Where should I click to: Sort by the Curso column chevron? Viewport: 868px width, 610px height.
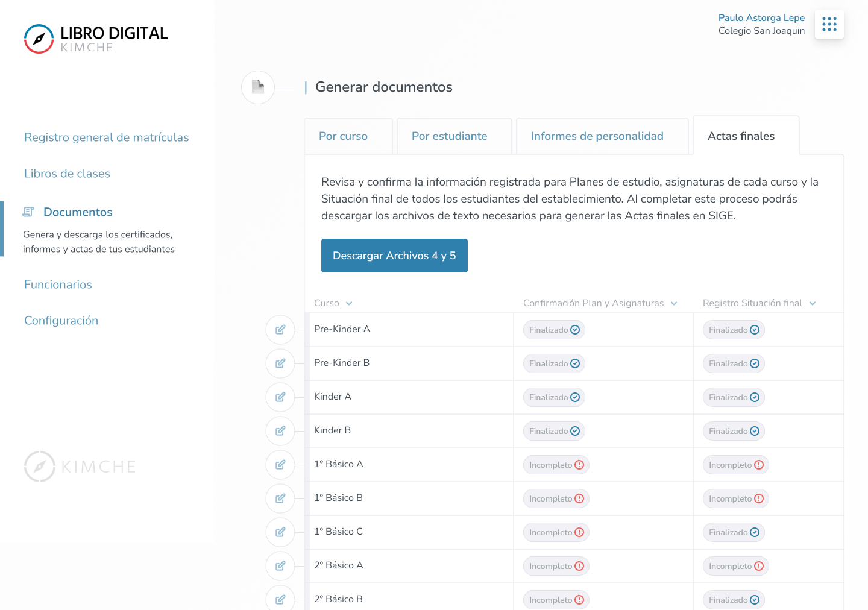click(349, 303)
